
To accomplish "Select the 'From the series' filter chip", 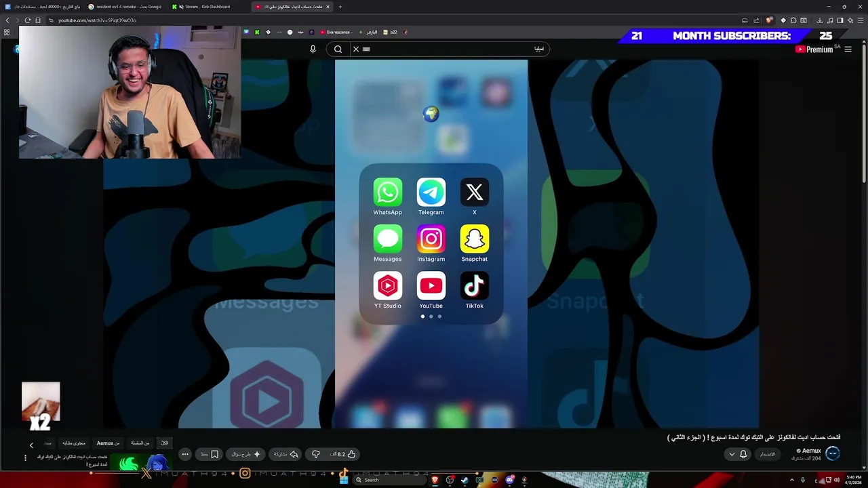I will coord(140,443).
